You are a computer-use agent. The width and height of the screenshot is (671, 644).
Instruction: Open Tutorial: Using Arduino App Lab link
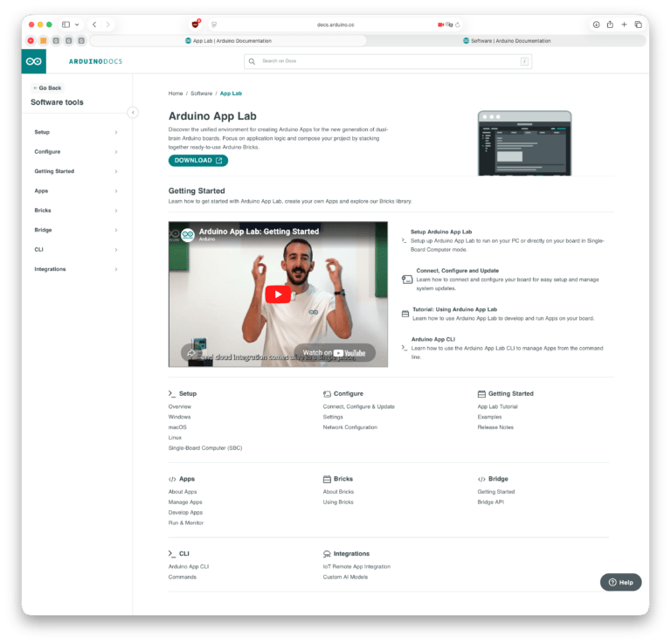pos(454,309)
